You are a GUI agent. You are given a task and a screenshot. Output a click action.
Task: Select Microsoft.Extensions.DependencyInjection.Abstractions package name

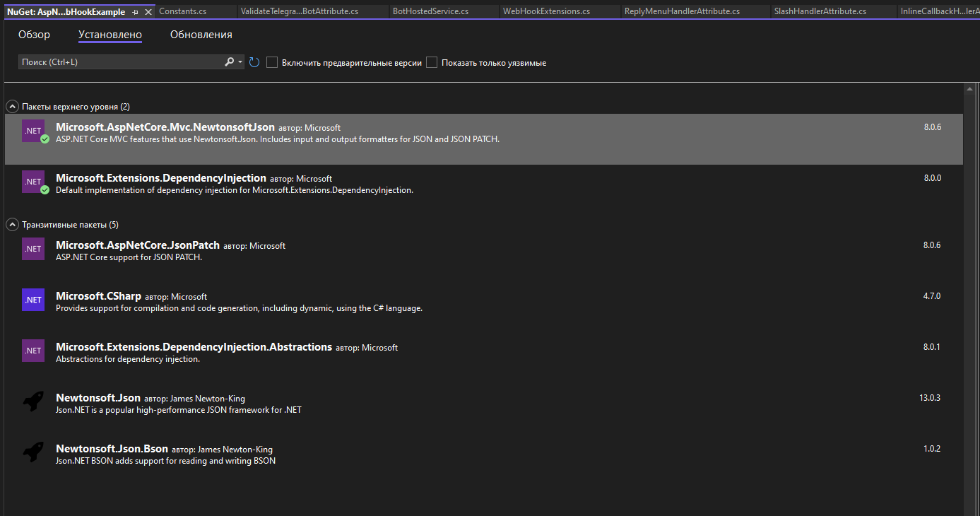pos(194,347)
